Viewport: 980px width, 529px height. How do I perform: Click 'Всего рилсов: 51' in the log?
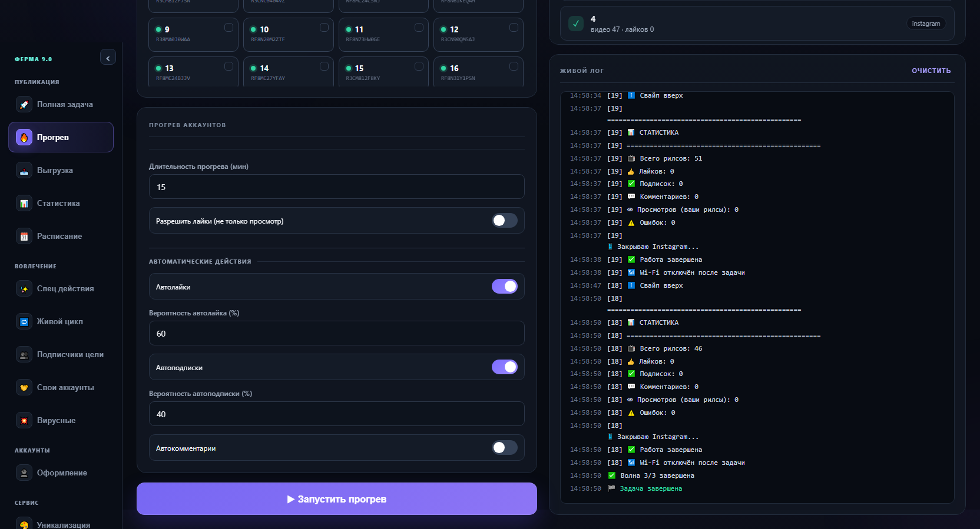click(671, 159)
